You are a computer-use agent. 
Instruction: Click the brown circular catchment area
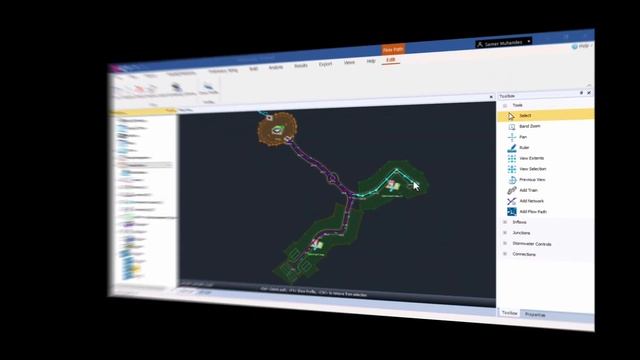278,129
